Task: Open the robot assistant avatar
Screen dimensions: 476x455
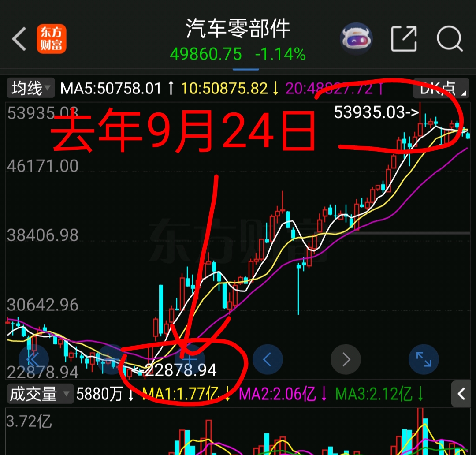Action: tap(356, 38)
